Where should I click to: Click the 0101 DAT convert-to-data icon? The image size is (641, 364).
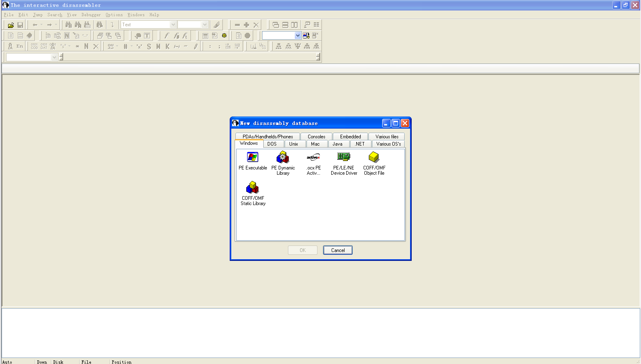coord(44,47)
